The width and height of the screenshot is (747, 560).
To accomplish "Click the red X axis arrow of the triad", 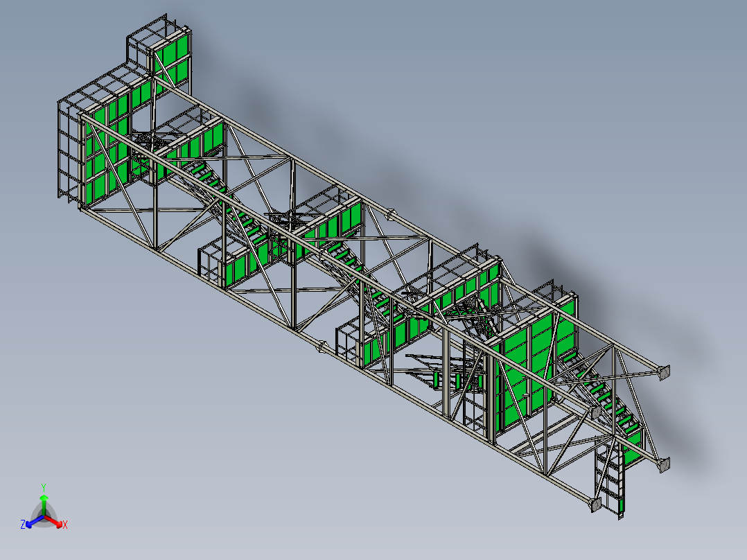I will click(x=56, y=523).
